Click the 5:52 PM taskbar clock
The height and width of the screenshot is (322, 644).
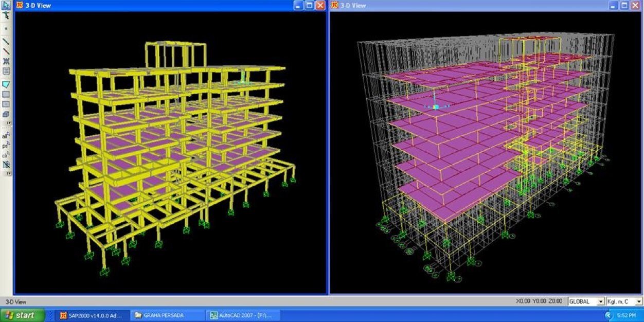click(628, 315)
